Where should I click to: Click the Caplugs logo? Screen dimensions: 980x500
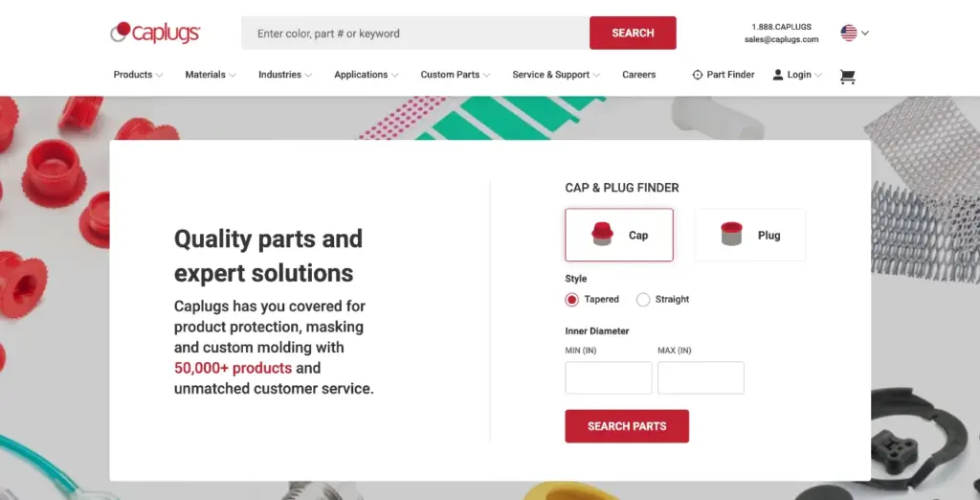click(x=155, y=33)
